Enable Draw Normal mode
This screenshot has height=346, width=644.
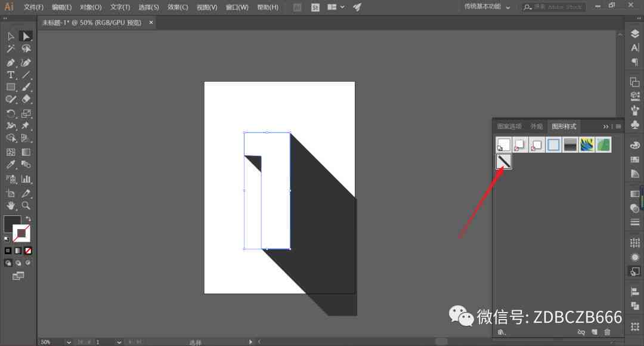click(8, 263)
